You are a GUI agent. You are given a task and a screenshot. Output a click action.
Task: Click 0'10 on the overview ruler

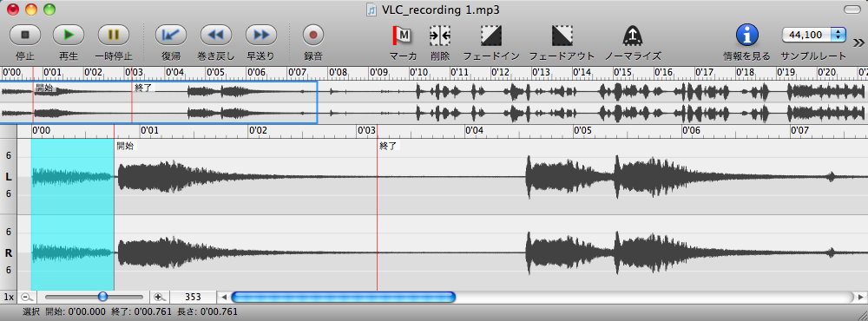419,73
